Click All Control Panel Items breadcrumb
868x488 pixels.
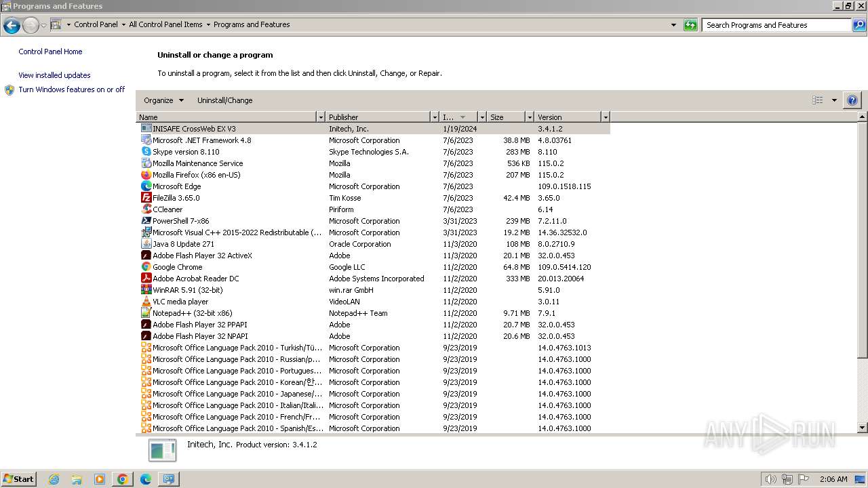click(165, 24)
